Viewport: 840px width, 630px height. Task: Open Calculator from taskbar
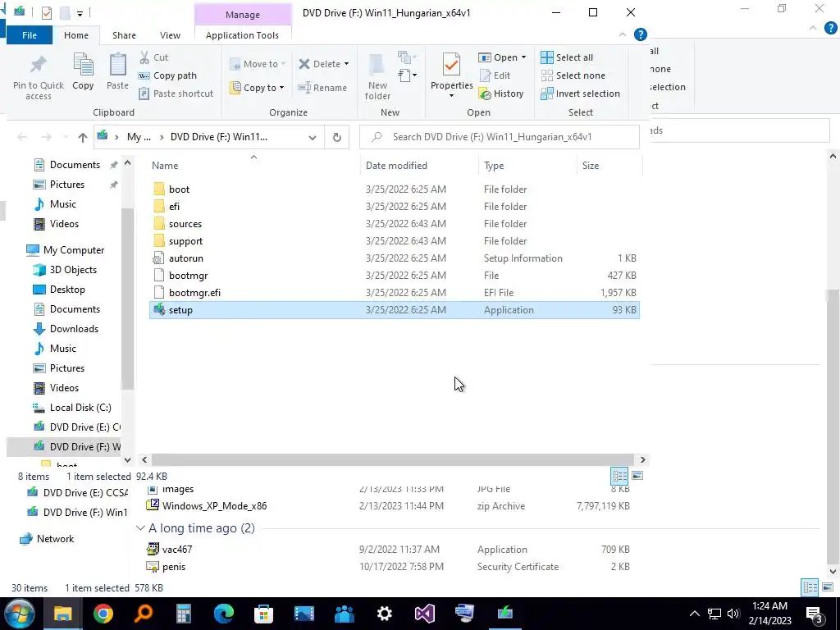[x=184, y=614]
